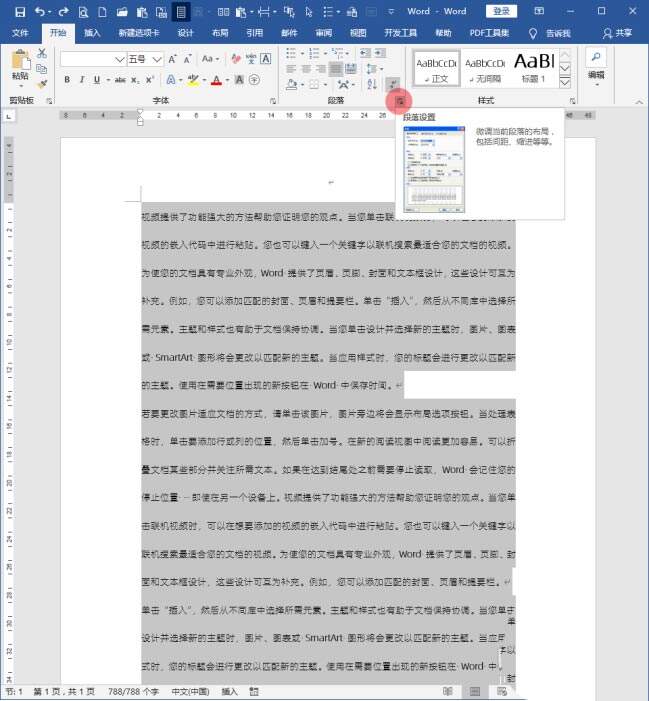Screen dimensions: 649x701
Task: Open a file via the folder icon
Action: pyautogui.click(x=122, y=12)
